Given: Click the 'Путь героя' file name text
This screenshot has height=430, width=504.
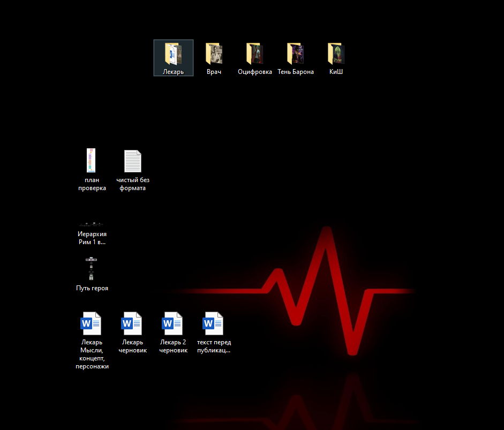Looking at the screenshot, I should tap(92, 288).
